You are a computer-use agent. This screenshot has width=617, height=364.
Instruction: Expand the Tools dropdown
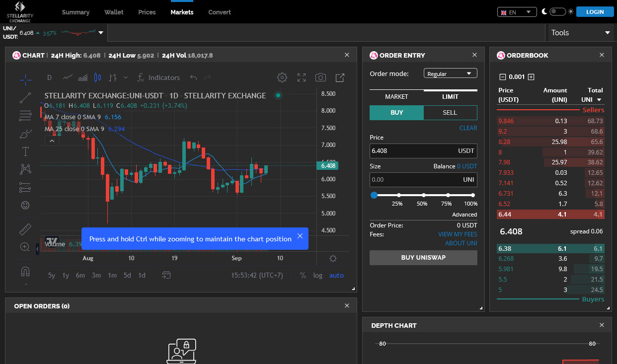pyautogui.click(x=579, y=33)
